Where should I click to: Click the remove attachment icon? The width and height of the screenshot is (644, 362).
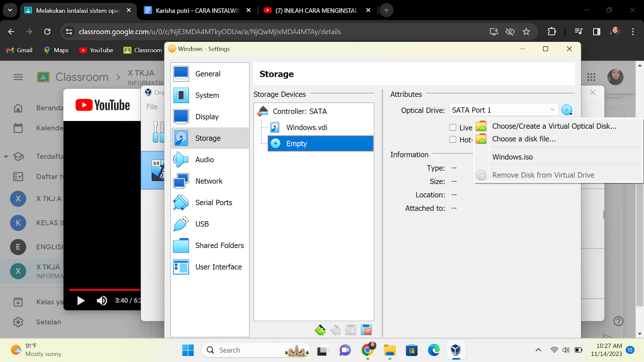[x=366, y=330]
